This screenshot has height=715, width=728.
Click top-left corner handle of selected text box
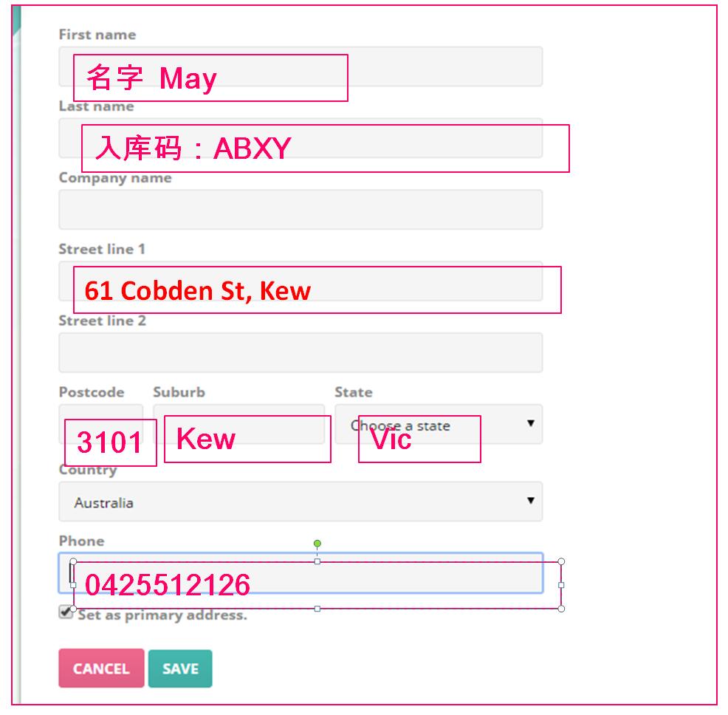pos(73,561)
